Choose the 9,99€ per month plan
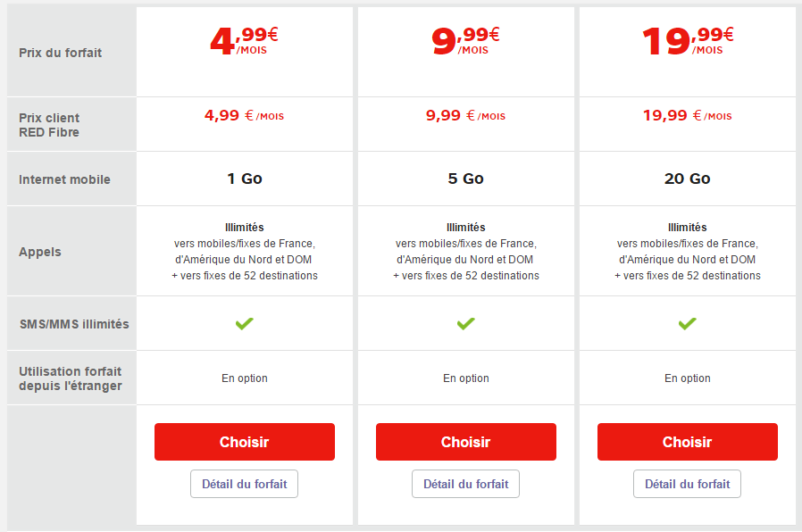Screen dimensions: 802x532 click(465, 442)
